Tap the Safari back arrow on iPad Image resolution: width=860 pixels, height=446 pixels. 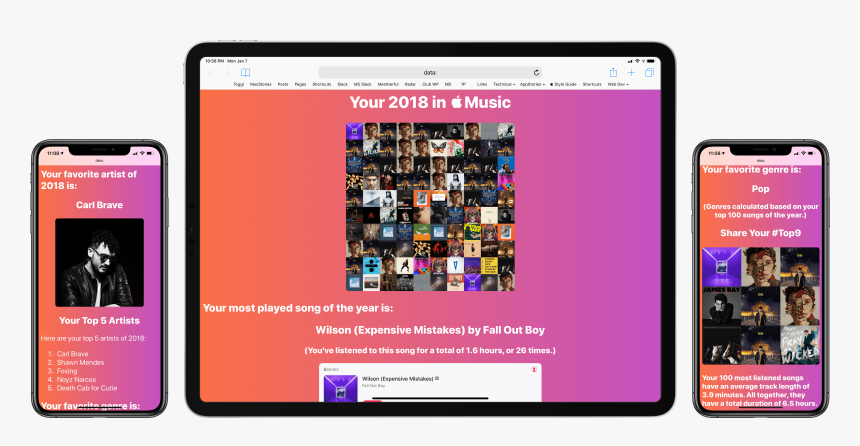pyautogui.click(x=210, y=72)
